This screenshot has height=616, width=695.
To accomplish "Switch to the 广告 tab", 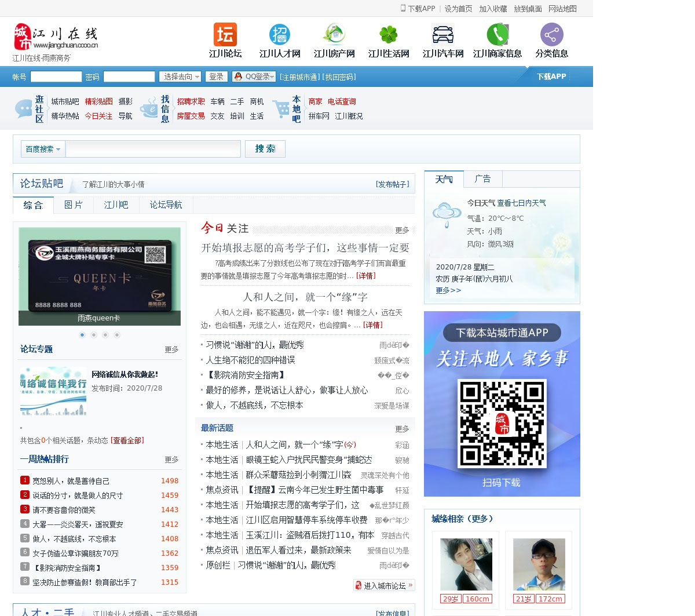I will coord(482,179).
